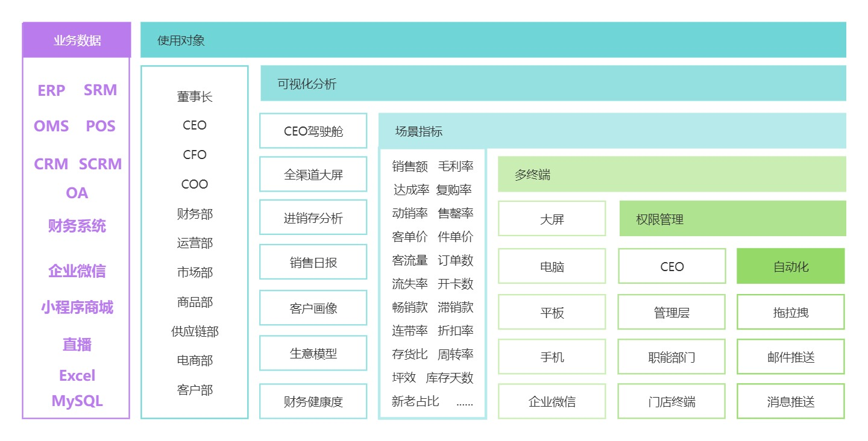This screenshot has height=441, width=868.
Task: Click the 多终端 green header
Action: tap(672, 174)
